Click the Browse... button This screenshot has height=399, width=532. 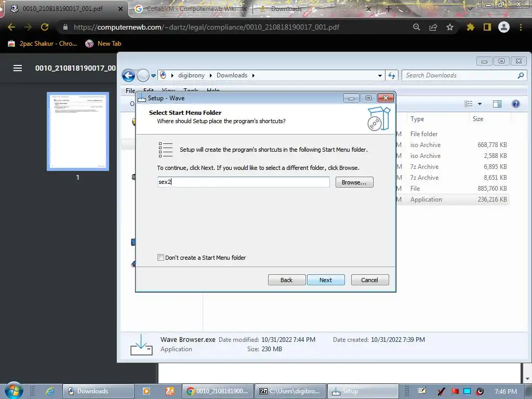pos(354,182)
